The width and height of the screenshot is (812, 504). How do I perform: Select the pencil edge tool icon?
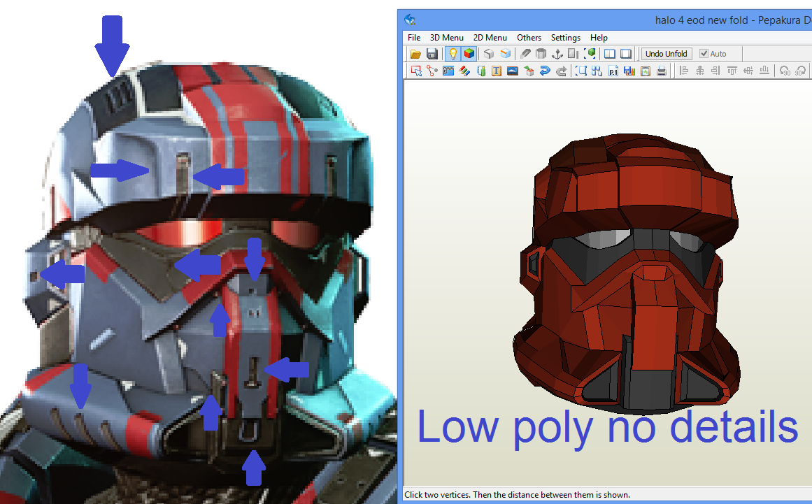pos(525,53)
